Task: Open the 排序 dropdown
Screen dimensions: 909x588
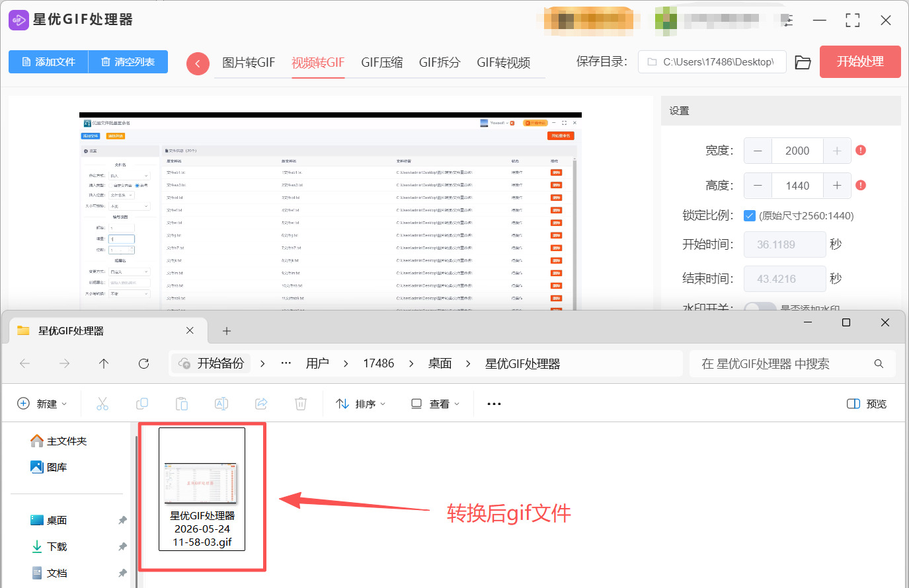Action: [x=361, y=404]
